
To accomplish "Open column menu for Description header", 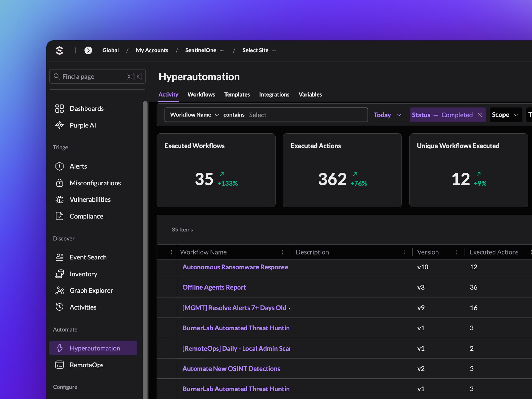I will click(404, 252).
